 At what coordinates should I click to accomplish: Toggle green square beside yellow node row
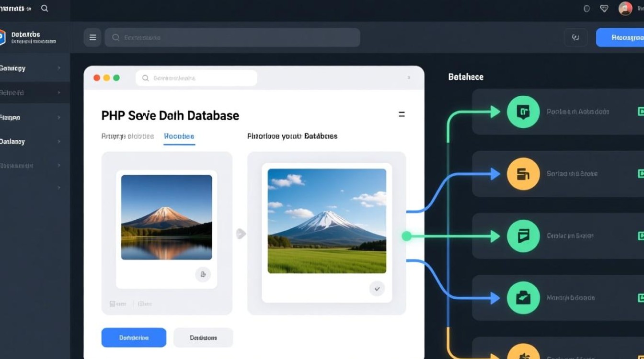[x=641, y=174]
